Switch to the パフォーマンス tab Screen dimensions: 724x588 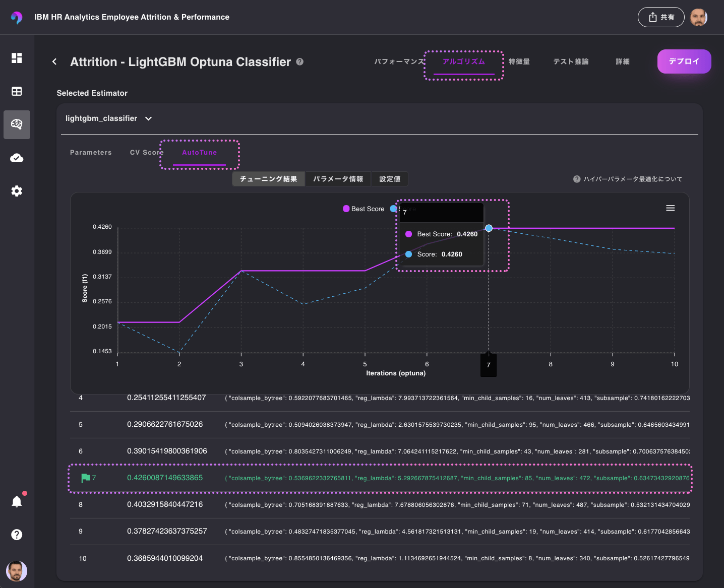pyautogui.click(x=399, y=61)
